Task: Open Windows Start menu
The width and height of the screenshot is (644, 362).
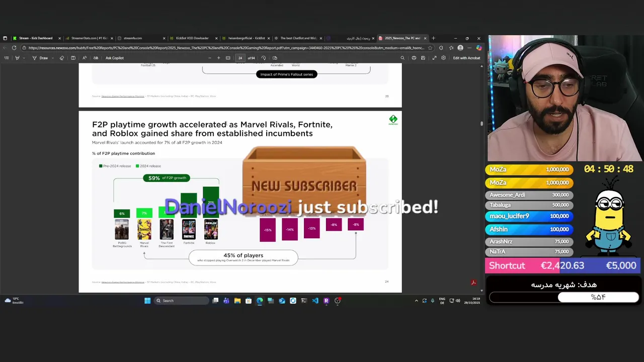Action: (147, 301)
